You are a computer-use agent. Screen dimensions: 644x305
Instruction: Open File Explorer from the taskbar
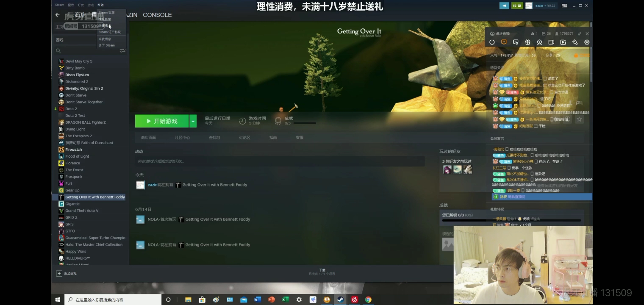(x=188, y=299)
